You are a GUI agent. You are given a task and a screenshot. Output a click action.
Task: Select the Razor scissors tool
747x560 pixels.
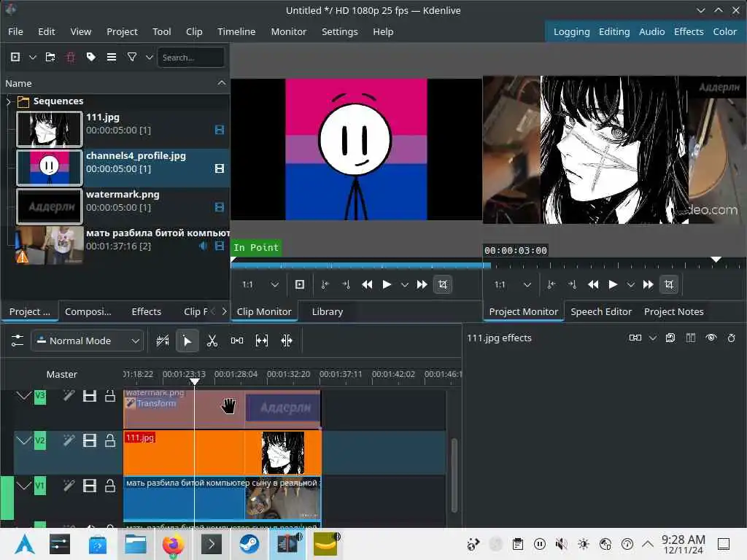(x=212, y=341)
